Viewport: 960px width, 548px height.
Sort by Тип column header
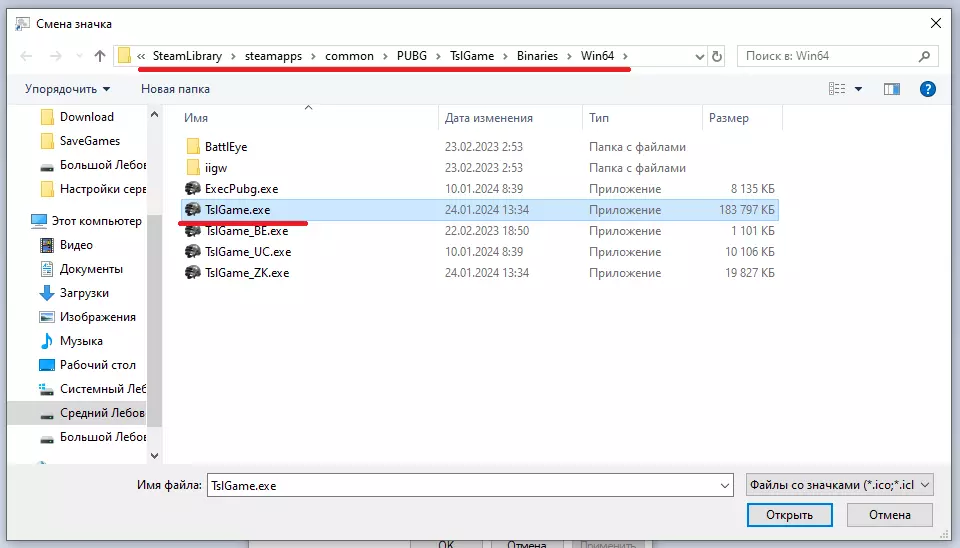tap(599, 118)
